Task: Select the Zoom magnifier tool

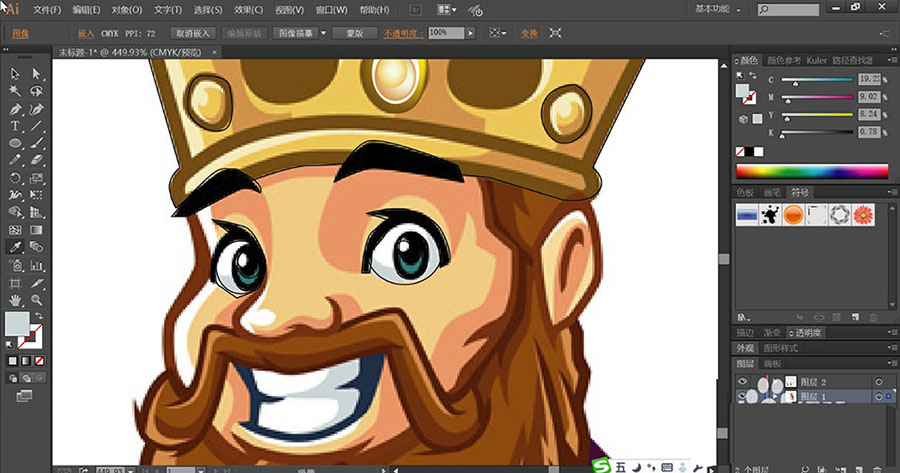Action: (x=36, y=300)
